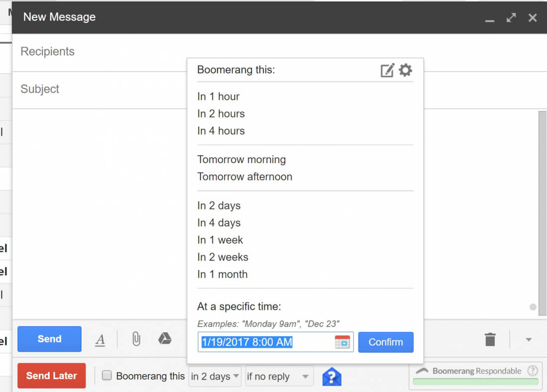Select 'In 1 week' option
Image resolution: width=547 pixels, height=392 pixels.
coord(220,240)
